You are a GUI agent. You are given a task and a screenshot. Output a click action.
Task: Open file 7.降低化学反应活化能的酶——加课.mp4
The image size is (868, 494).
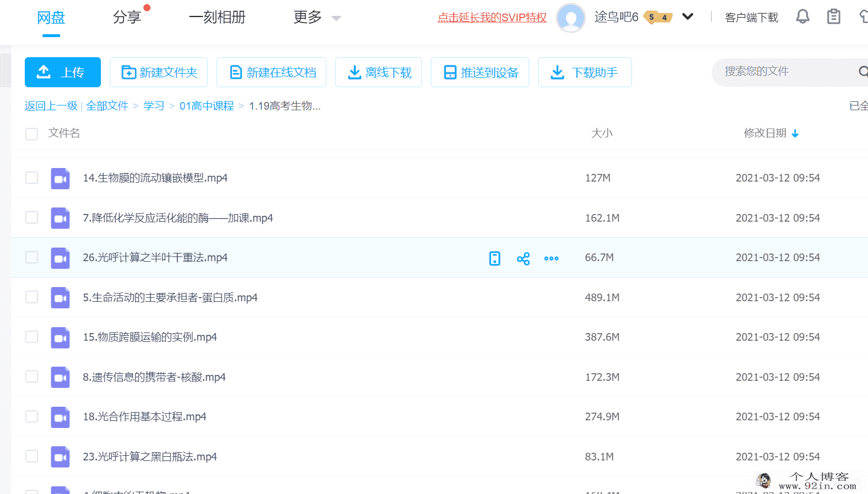pos(178,218)
